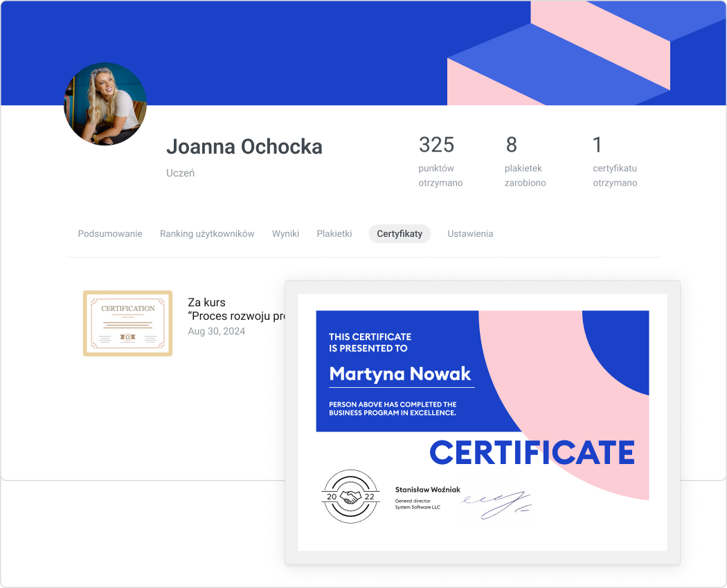727x588 pixels.
Task: Click the 8 plakietek zarobiono stat
Action: pos(525,161)
